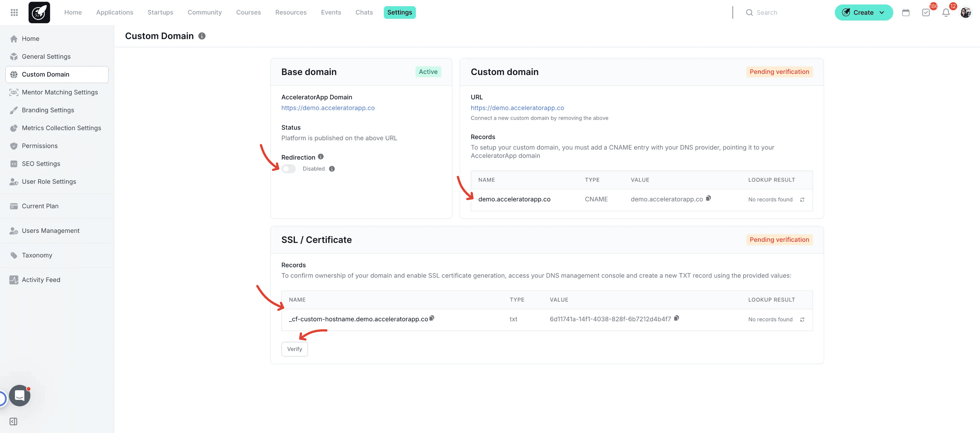Viewport: 980px width, 433px height.
Task: Expand the Create dropdown button
Action: [864, 13]
